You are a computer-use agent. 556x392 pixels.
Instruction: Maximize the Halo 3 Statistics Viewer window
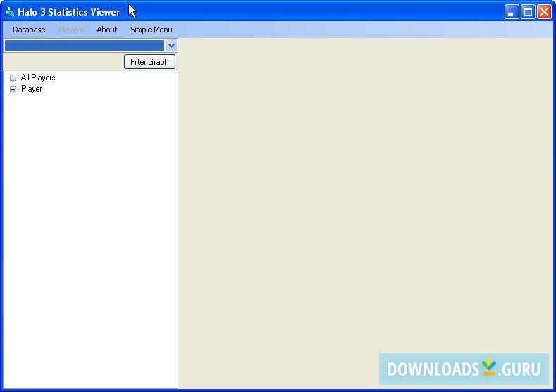point(528,12)
